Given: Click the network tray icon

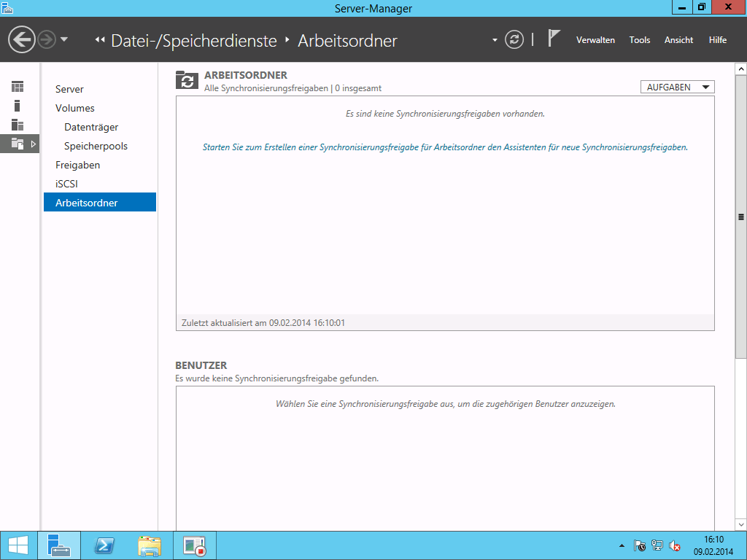Looking at the screenshot, I should click(657, 545).
